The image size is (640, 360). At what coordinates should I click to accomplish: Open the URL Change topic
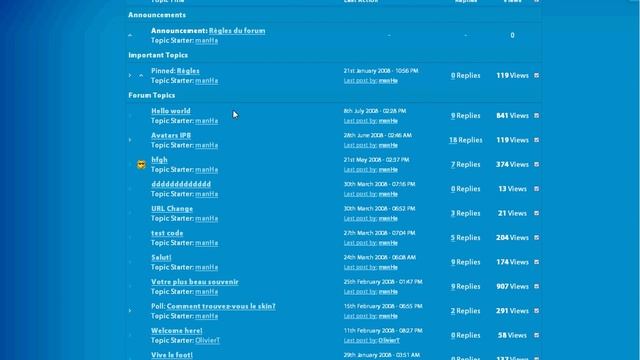(172, 209)
